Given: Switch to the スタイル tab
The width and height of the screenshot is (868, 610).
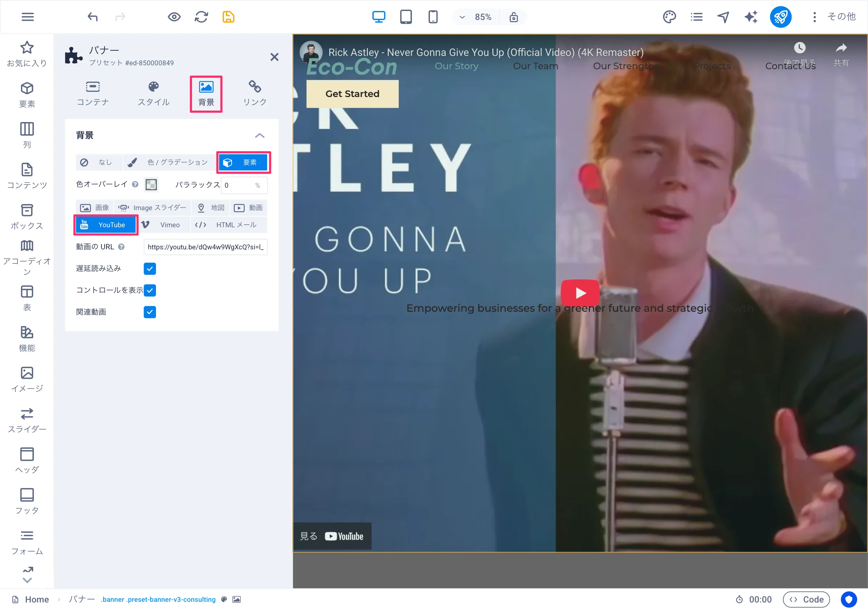Looking at the screenshot, I should pos(153,93).
